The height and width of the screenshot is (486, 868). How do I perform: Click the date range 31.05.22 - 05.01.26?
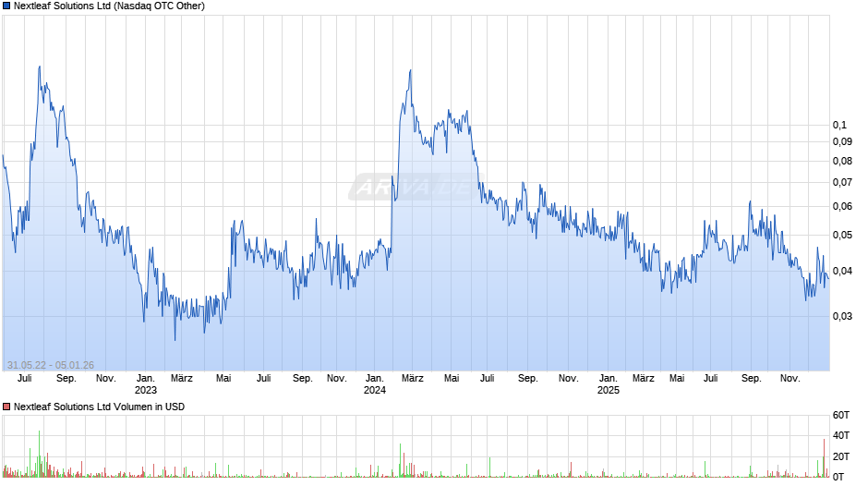[51, 366]
